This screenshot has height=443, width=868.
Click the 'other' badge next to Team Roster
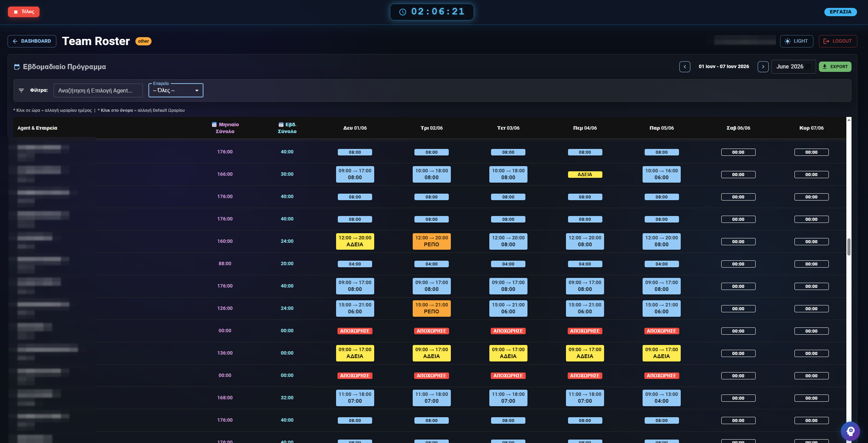pos(143,41)
